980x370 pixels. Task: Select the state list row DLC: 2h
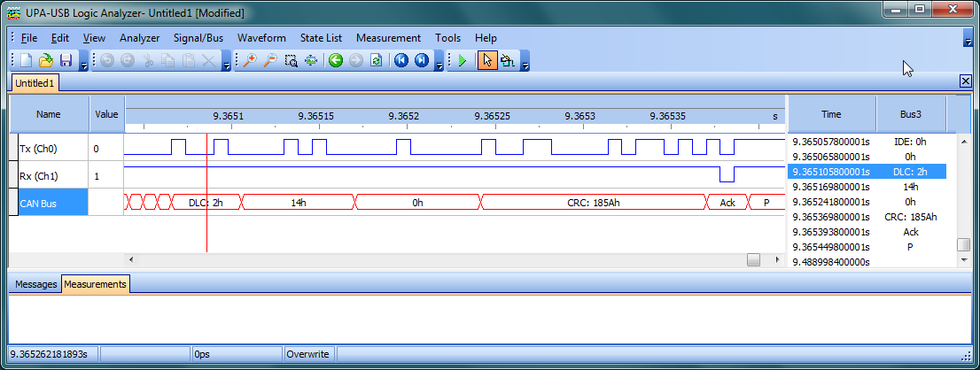[x=867, y=172]
